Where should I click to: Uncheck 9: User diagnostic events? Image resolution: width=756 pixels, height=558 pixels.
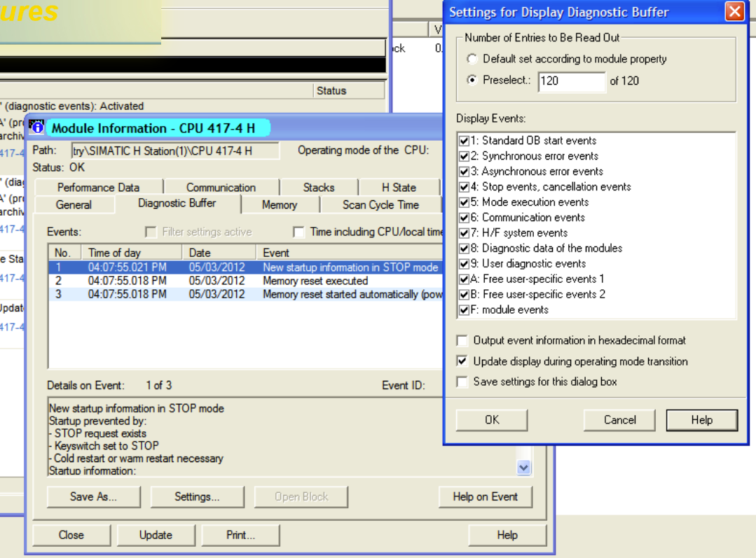point(464,264)
